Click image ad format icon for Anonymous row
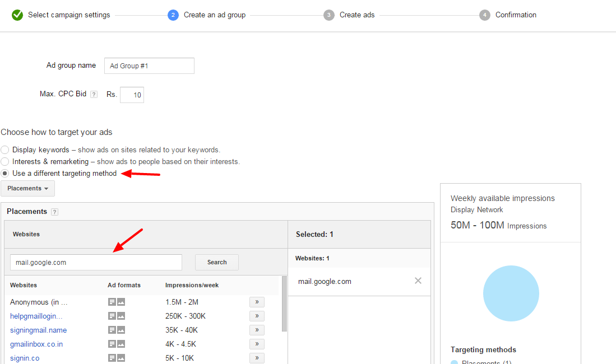 click(x=121, y=302)
